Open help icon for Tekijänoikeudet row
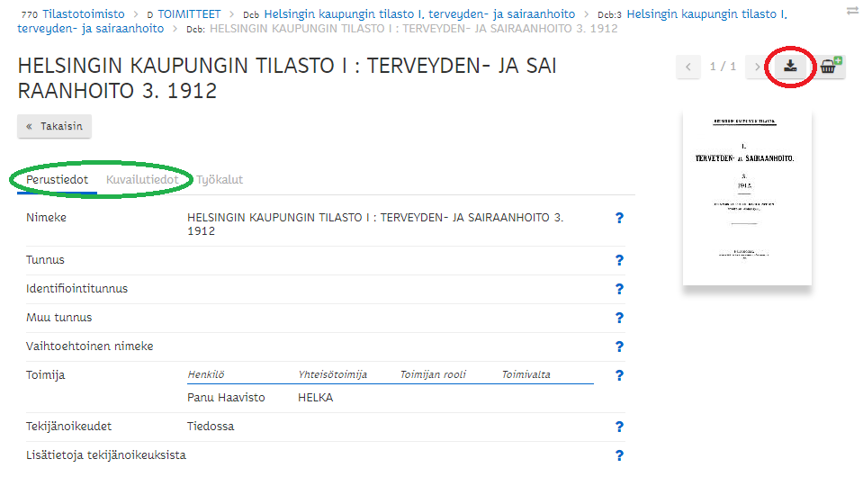Screen dimensions: 863x504 pos(619,427)
